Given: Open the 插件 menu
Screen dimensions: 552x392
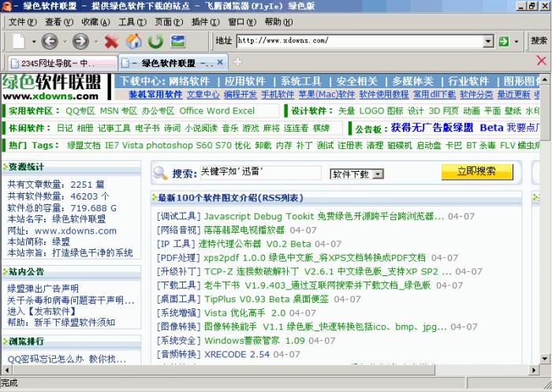Looking at the screenshot, I should tap(206, 22).
